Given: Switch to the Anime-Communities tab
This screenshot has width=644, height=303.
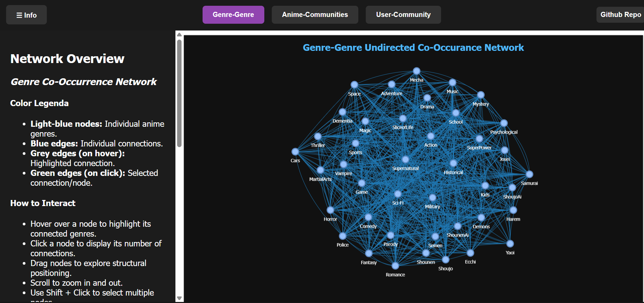Looking at the screenshot, I should (x=315, y=15).
